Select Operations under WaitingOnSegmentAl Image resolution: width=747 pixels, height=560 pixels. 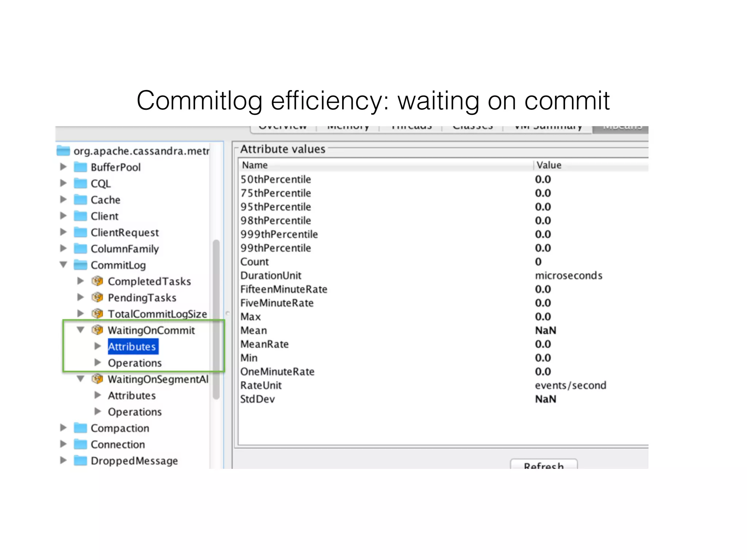(135, 412)
